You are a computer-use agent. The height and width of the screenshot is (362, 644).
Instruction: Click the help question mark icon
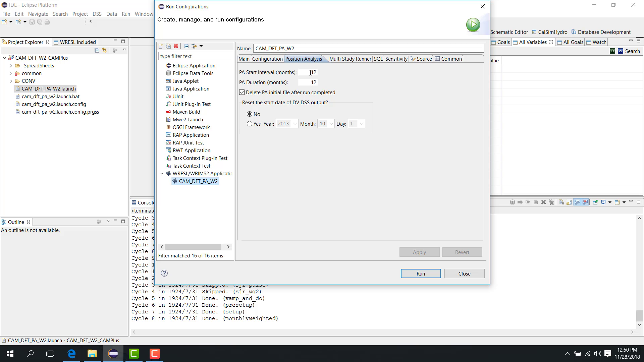click(164, 273)
